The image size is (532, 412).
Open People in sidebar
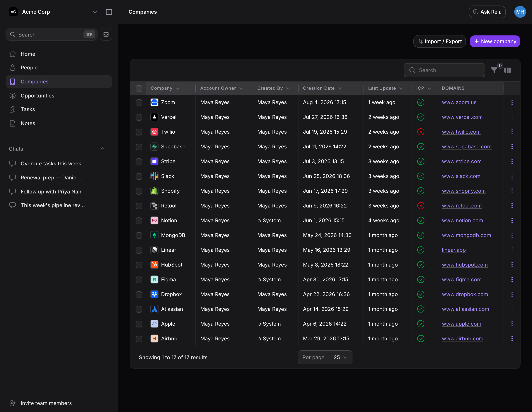coord(59,67)
